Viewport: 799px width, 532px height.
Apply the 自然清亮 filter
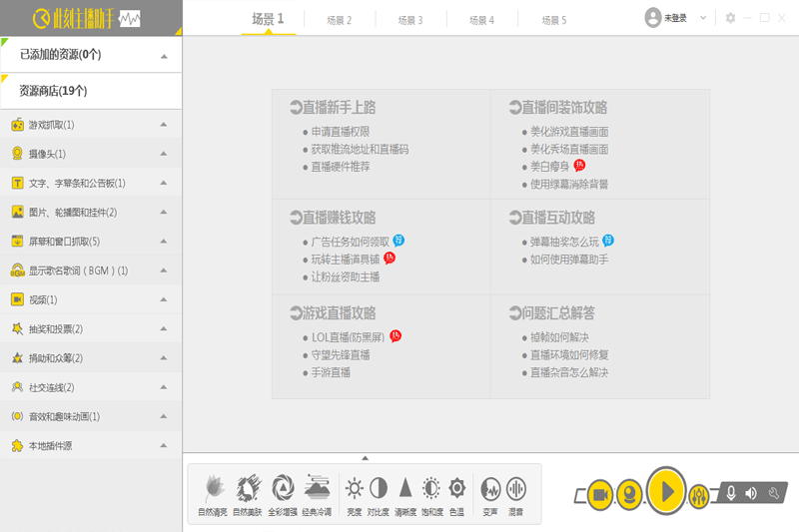click(212, 494)
